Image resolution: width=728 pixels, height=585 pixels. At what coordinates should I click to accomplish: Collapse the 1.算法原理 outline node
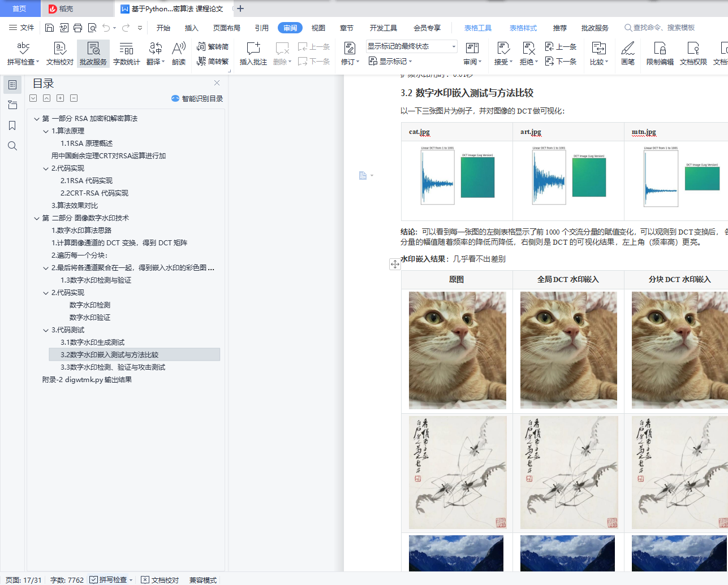click(x=46, y=131)
